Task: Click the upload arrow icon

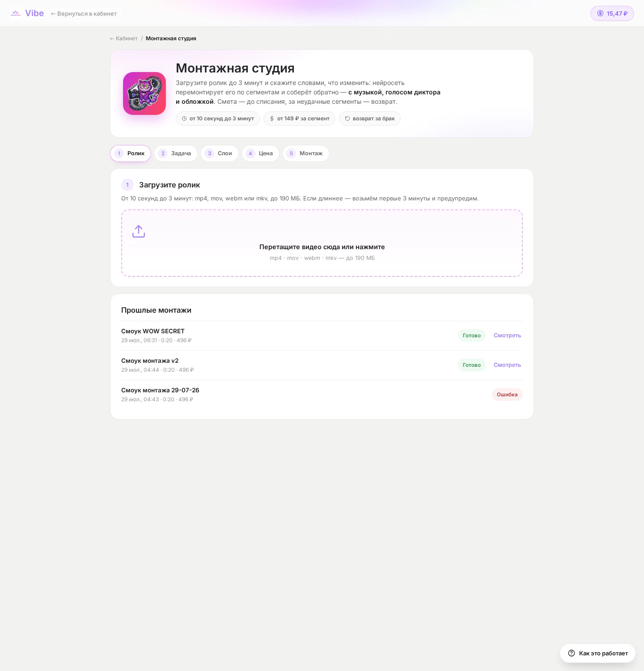Action: [x=139, y=231]
